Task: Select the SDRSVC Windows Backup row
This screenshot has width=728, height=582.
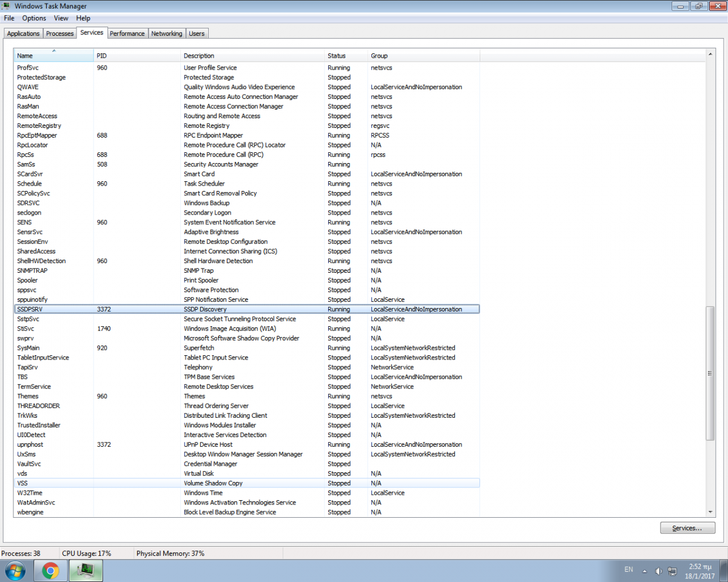Action: point(247,203)
